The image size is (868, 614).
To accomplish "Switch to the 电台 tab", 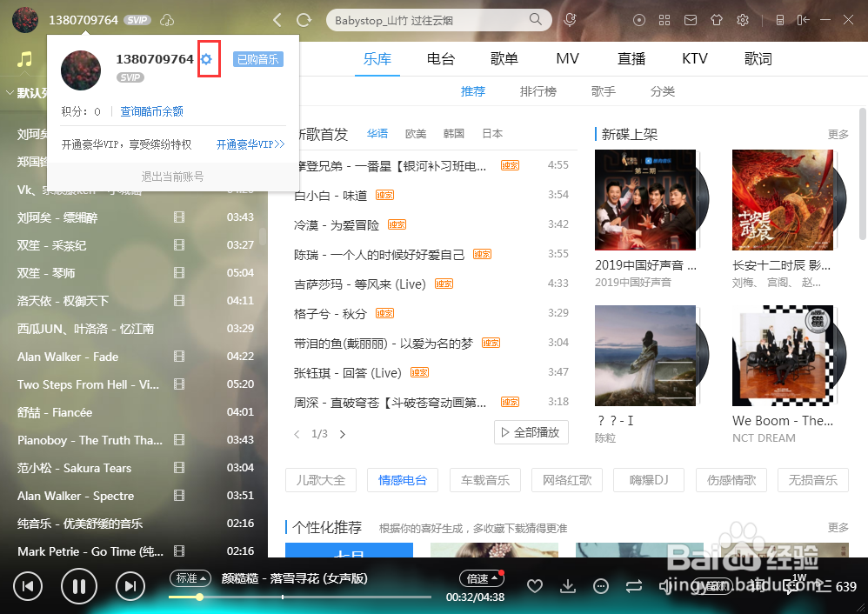I will (441, 58).
